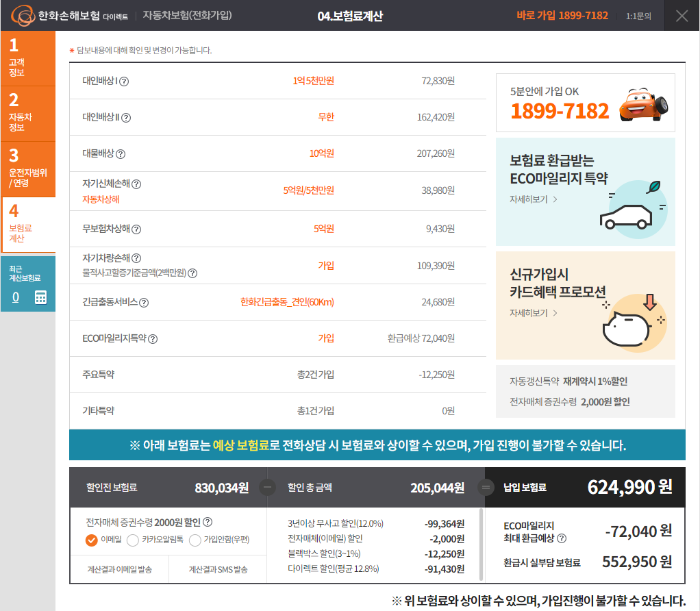700x611 pixels.
Task: Click the eco car illustration
Action: point(634,209)
